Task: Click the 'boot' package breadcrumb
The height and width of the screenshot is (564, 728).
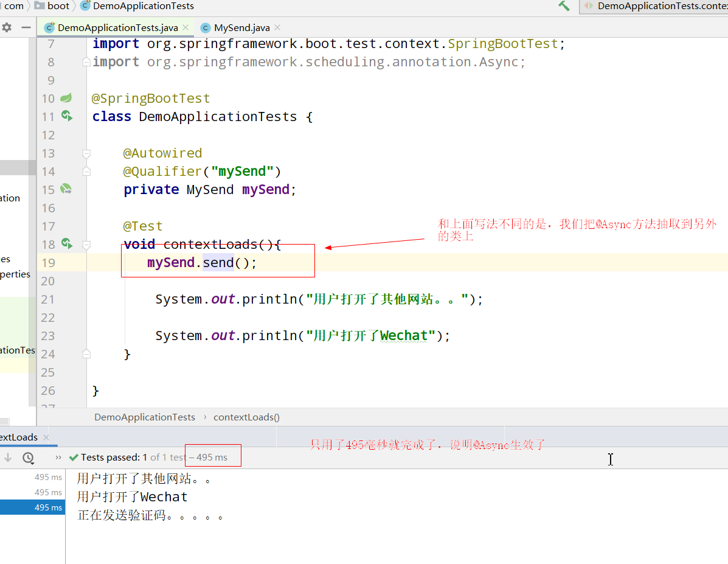Action: point(53,6)
